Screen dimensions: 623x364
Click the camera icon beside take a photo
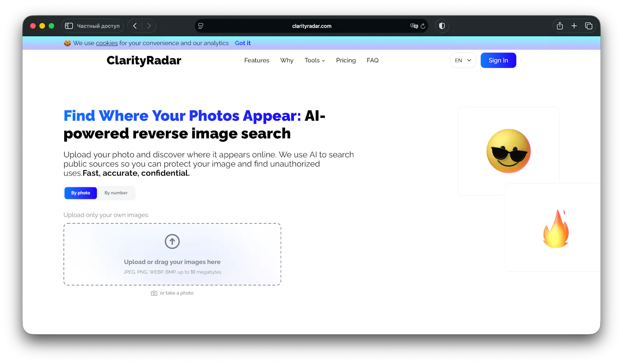coord(154,293)
